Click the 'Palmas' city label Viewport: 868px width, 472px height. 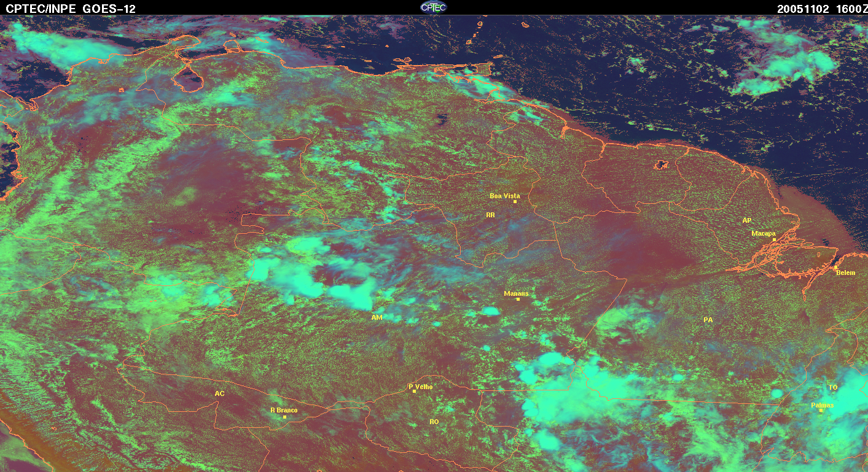tap(822, 405)
